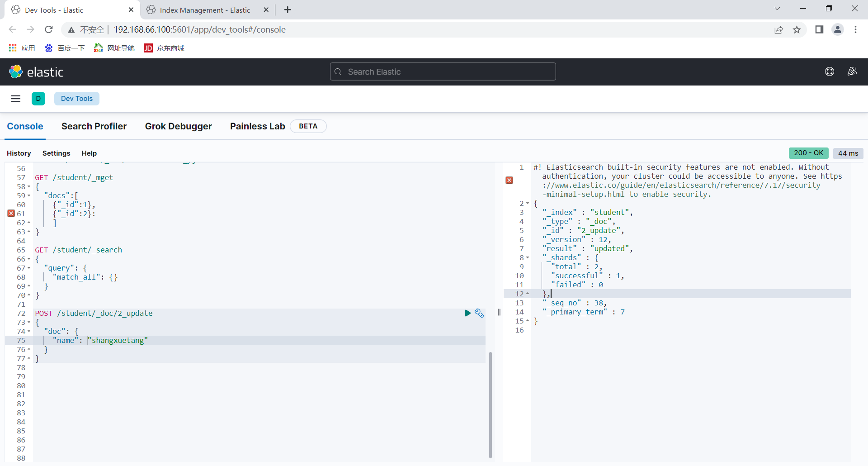This screenshot has width=868, height=466.
Task: Click the pane resizer handle between editors
Action: click(x=499, y=312)
